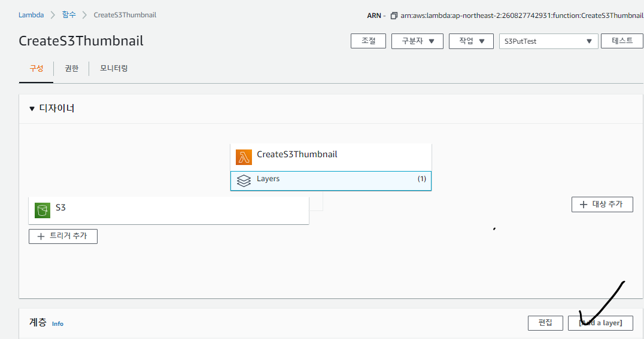Open the S3PutTest test event dropdown
The width and height of the screenshot is (644, 339).
[x=548, y=41]
